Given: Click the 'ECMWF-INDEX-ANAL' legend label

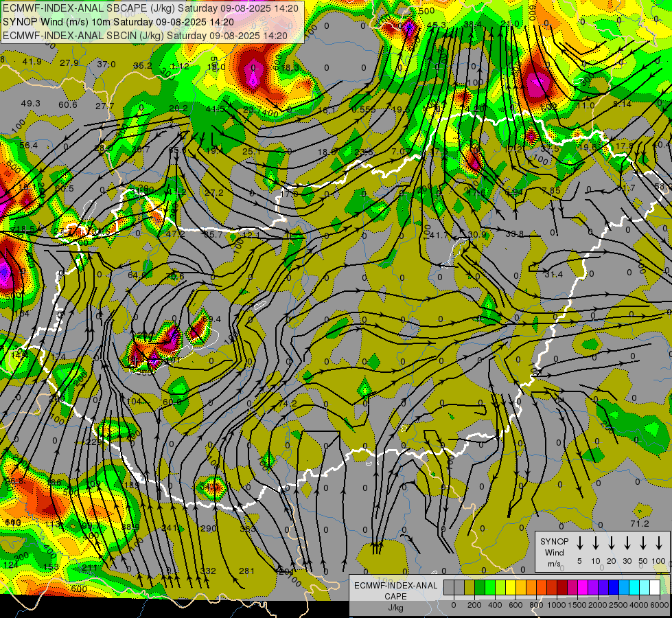Looking at the screenshot, I should click(x=395, y=586).
